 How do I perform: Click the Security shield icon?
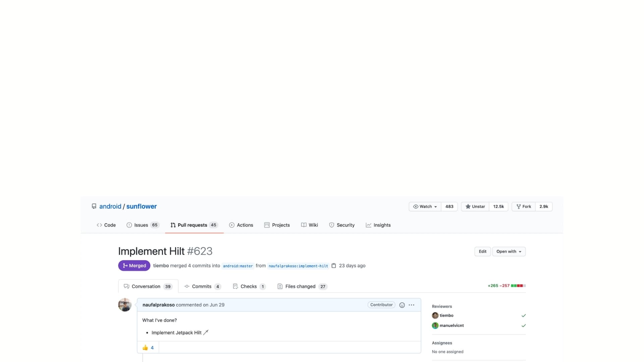(x=332, y=225)
